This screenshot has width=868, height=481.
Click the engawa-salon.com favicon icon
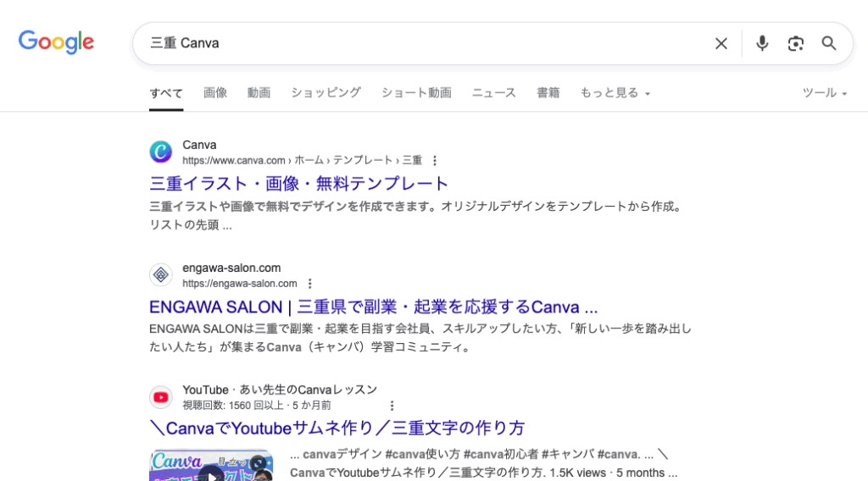(x=160, y=274)
